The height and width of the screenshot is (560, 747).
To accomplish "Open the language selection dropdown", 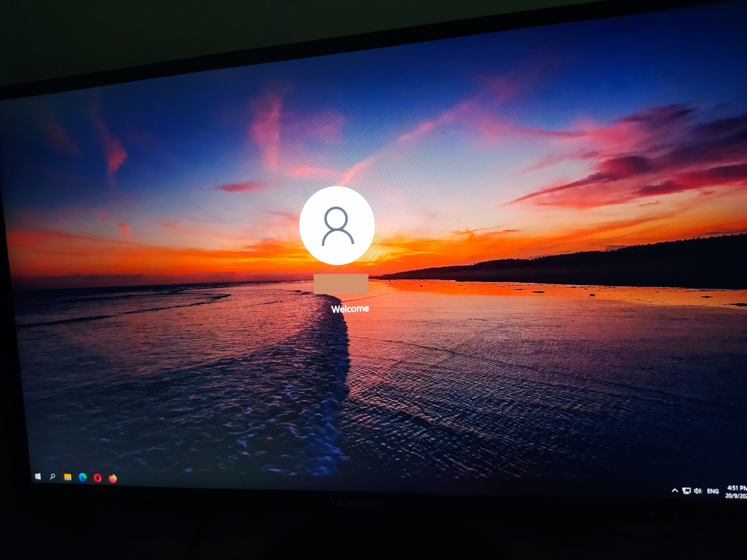I will [x=712, y=490].
